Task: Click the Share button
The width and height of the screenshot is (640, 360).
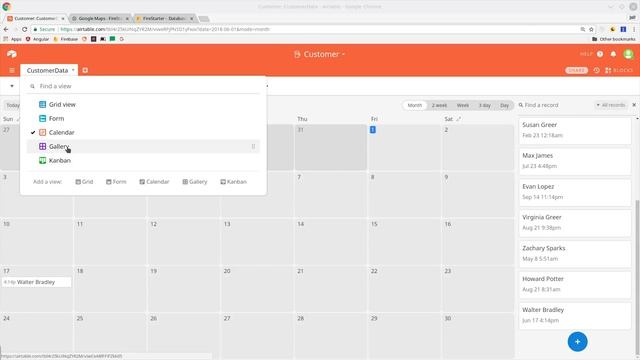Action: (576, 70)
